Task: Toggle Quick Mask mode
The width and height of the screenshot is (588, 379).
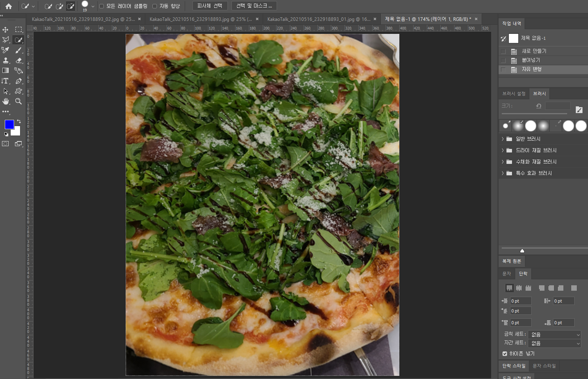Action: tap(6, 144)
